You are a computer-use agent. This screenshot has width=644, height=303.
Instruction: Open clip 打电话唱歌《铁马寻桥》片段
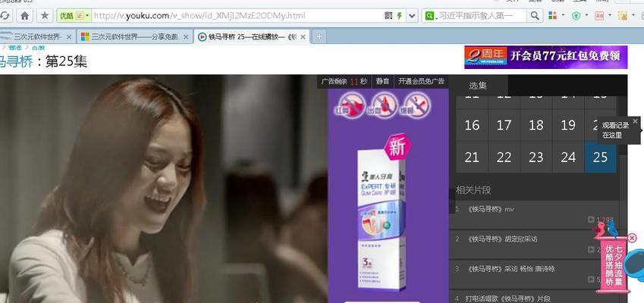(x=508, y=298)
